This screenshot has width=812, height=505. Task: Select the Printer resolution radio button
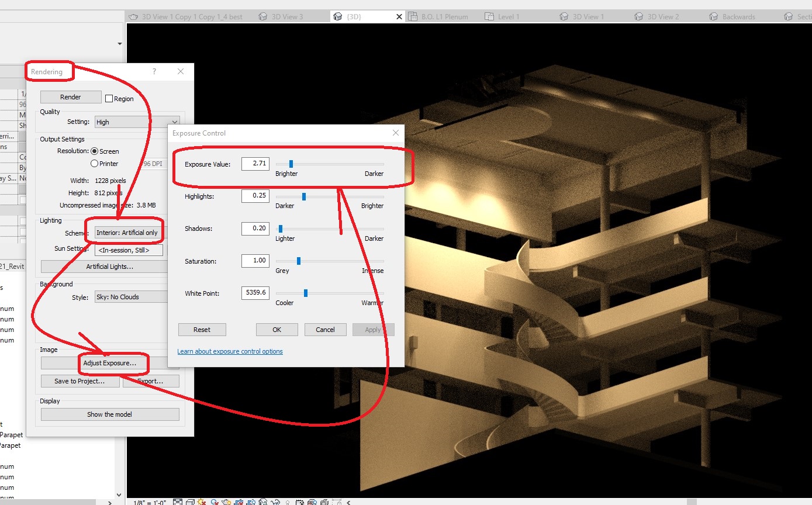pyautogui.click(x=94, y=164)
